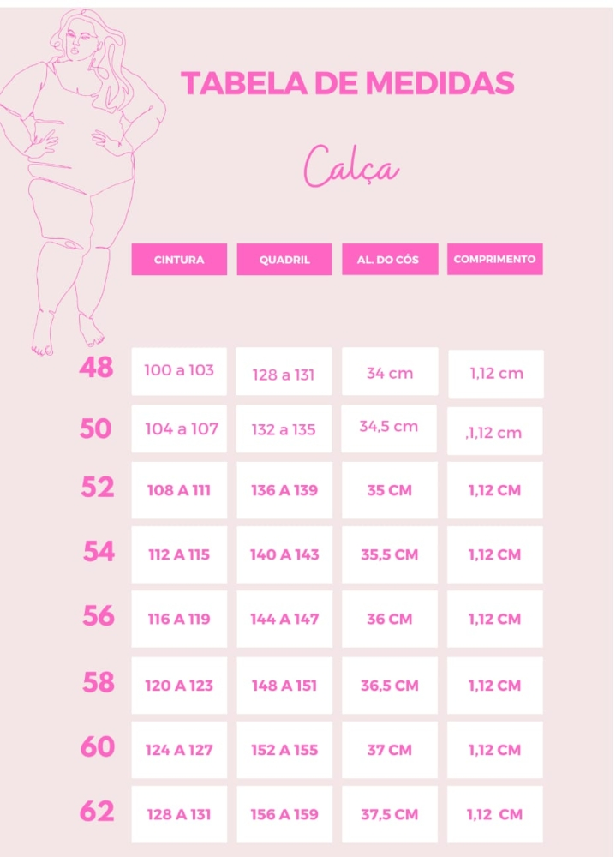Viewport: 616px width, 857px height.
Task: Click the 35 CM rise cell
Action: (x=389, y=490)
